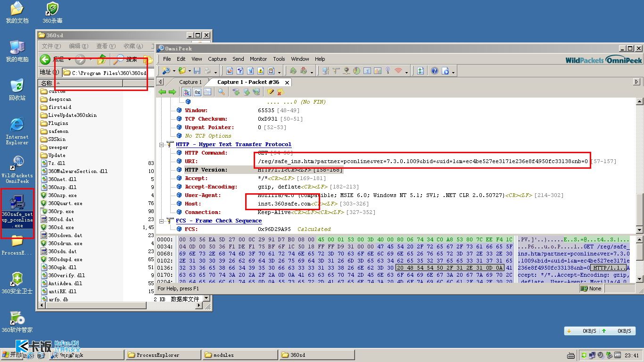Go to previous packet with green left arrow
Image resolution: width=644 pixels, height=362 pixels.
[162, 92]
